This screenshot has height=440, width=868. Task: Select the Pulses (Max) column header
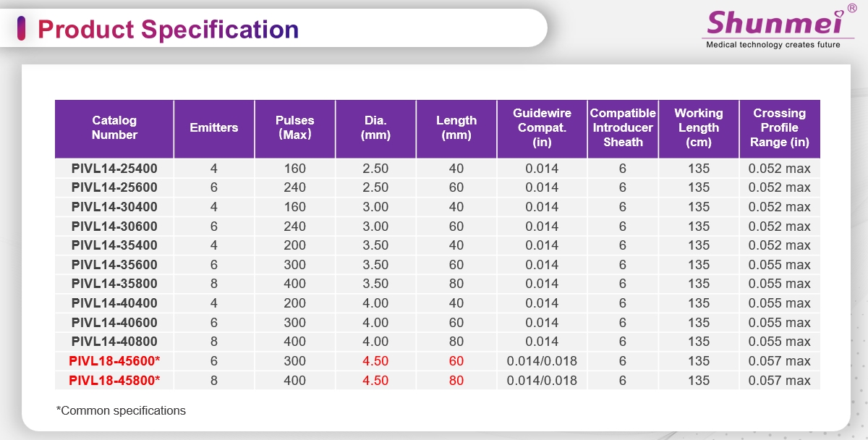[294, 128]
